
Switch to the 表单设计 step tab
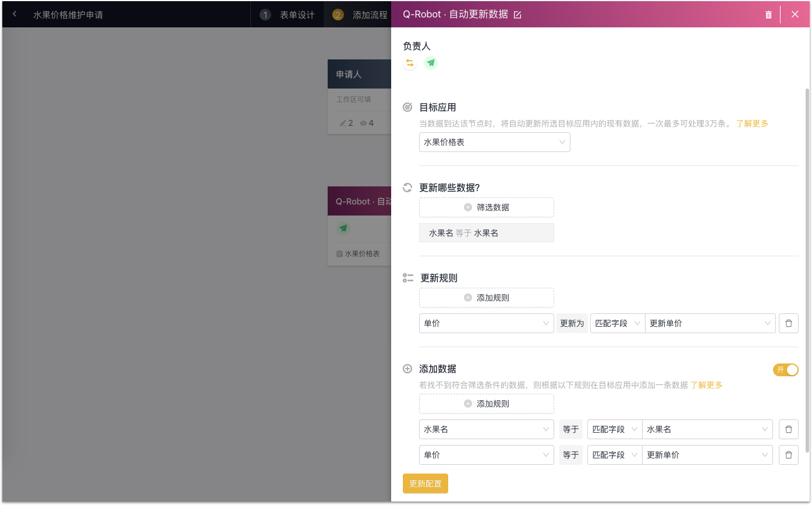click(287, 15)
